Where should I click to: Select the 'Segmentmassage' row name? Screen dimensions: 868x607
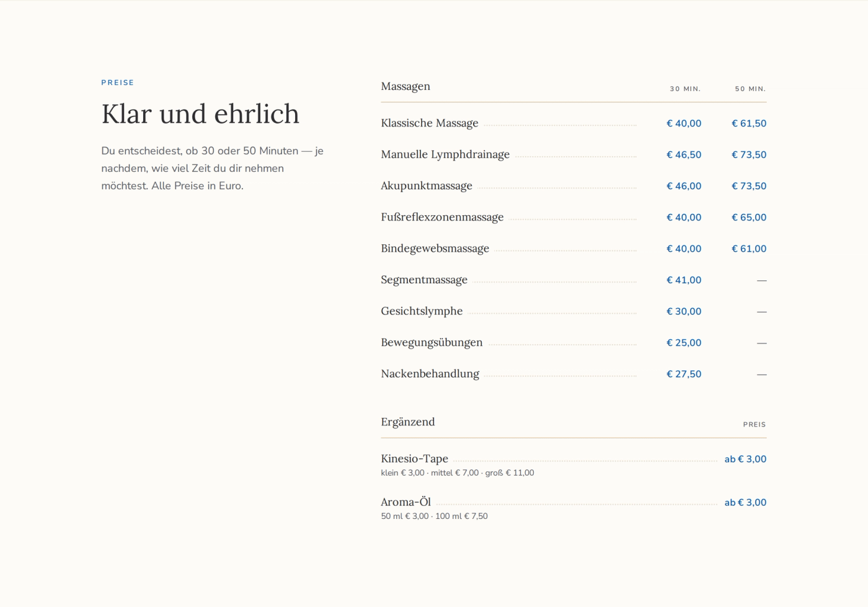pyautogui.click(x=424, y=280)
